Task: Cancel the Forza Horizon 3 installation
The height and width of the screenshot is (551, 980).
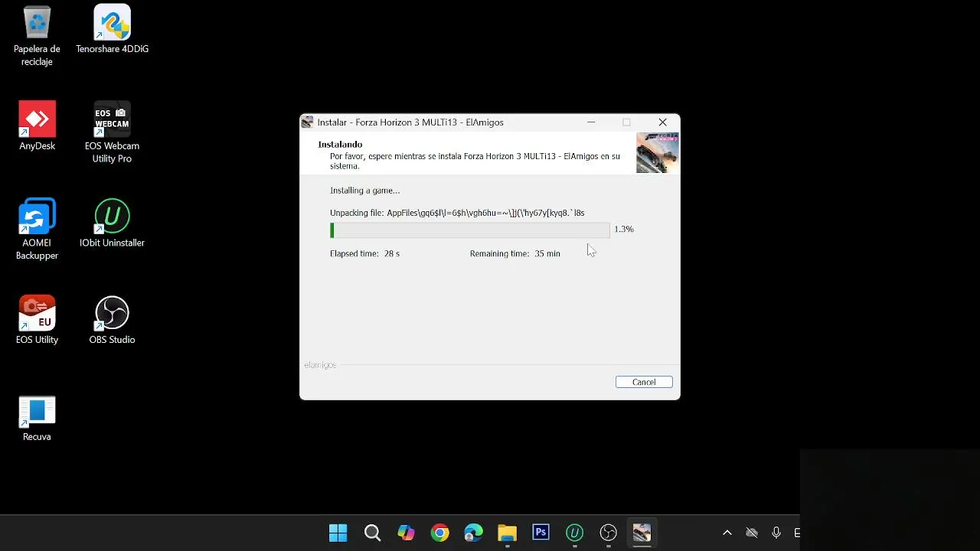Action: tap(644, 382)
